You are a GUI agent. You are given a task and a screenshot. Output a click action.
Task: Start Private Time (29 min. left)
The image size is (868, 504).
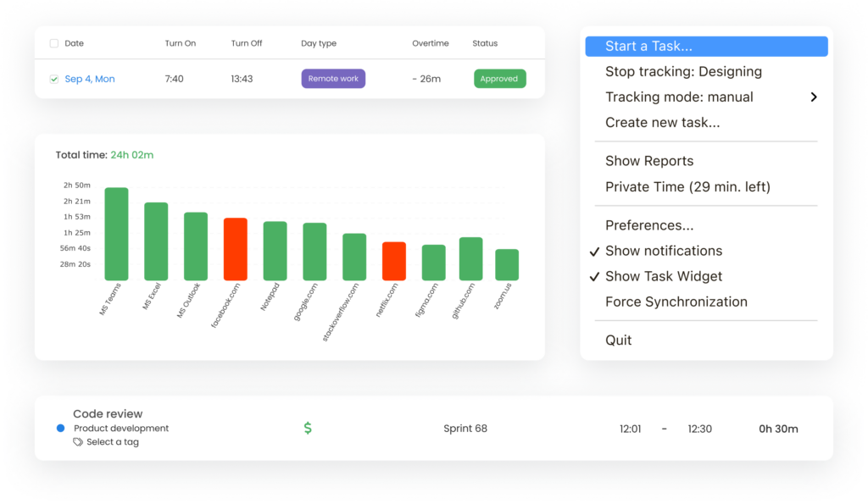point(687,187)
